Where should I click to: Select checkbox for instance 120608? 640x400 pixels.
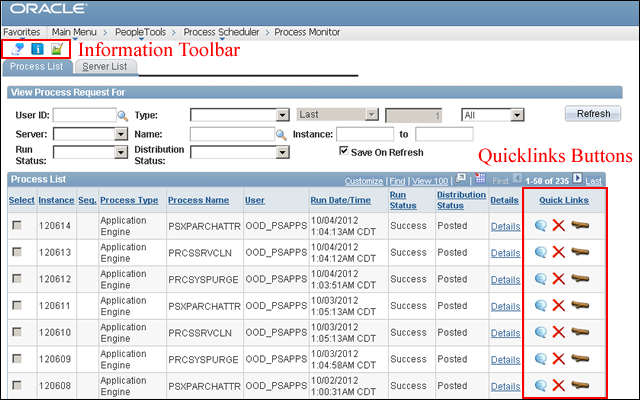click(17, 385)
